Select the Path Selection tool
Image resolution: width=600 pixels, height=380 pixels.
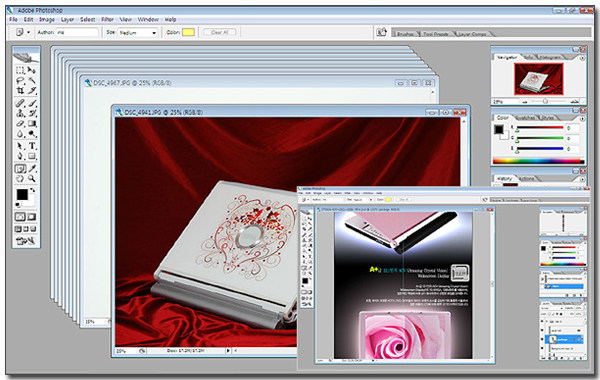pyautogui.click(x=20, y=146)
